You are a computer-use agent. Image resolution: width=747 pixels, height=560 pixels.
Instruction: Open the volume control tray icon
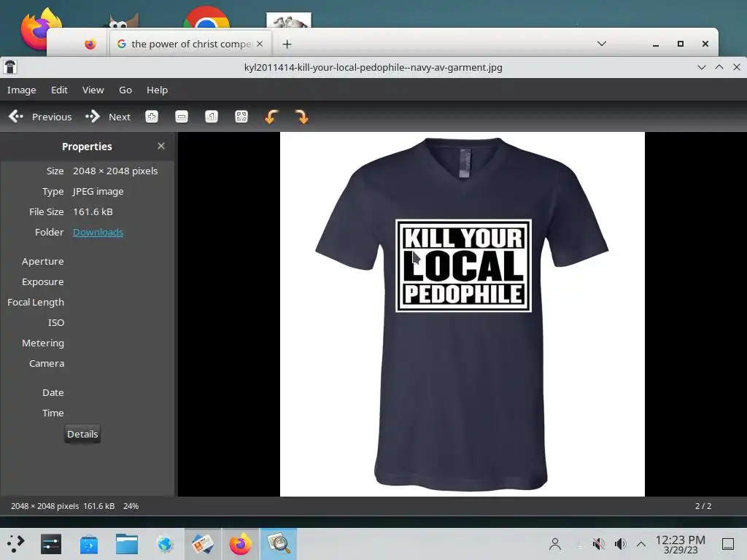point(620,544)
